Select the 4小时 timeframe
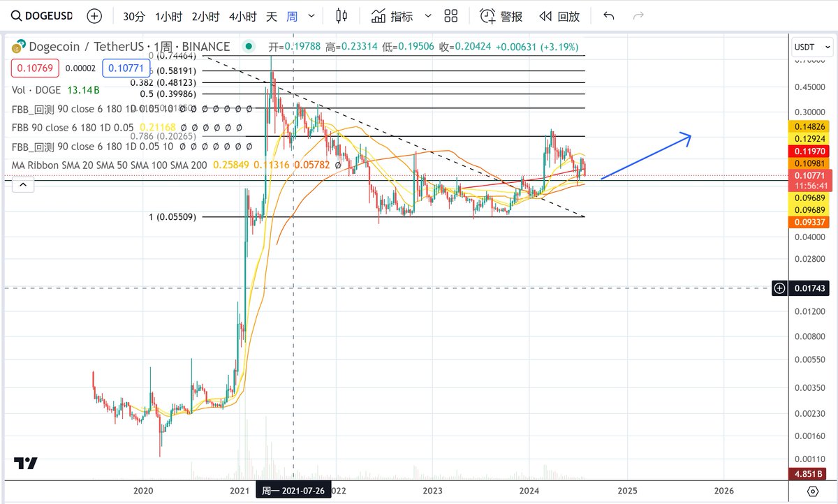Viewport: 838px width, 504px height. 242,15
